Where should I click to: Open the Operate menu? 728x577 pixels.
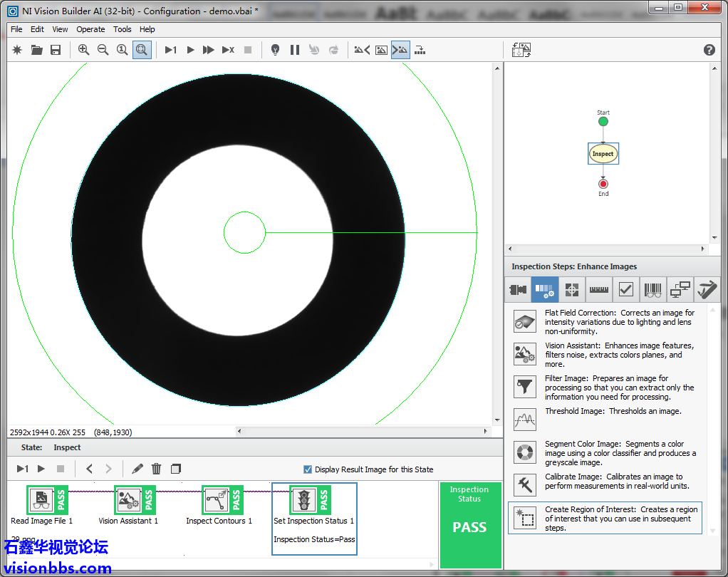90,29
